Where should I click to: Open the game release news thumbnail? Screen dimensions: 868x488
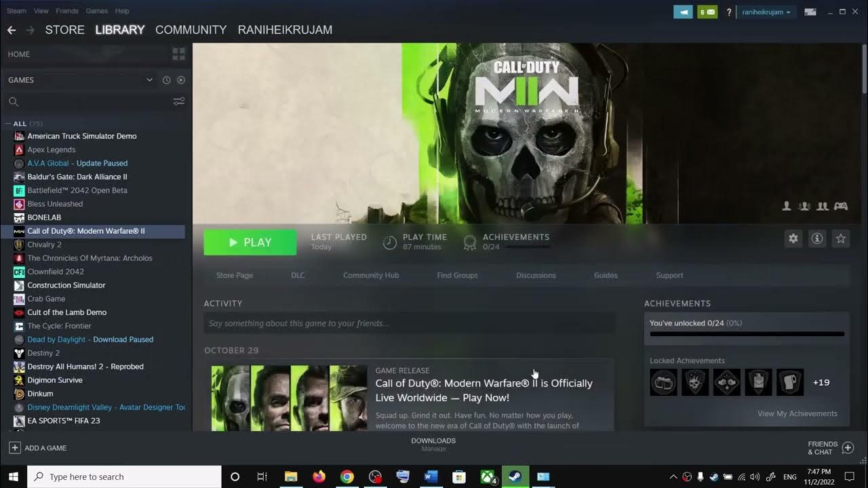tap(290, 399)
